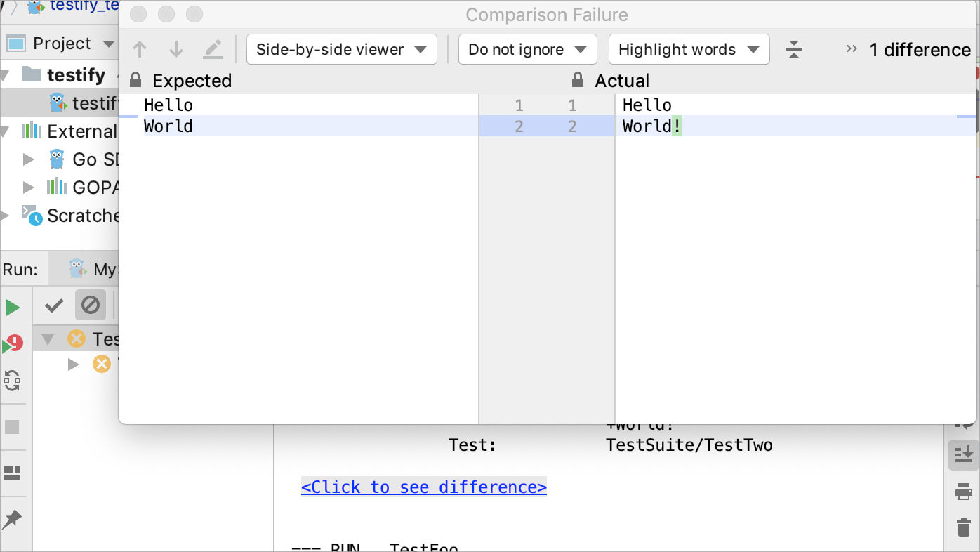Toggle show passed tests checkmark
Image resolution: width=980 pixels, height=552 pixels.
click(x=54, y=305)
